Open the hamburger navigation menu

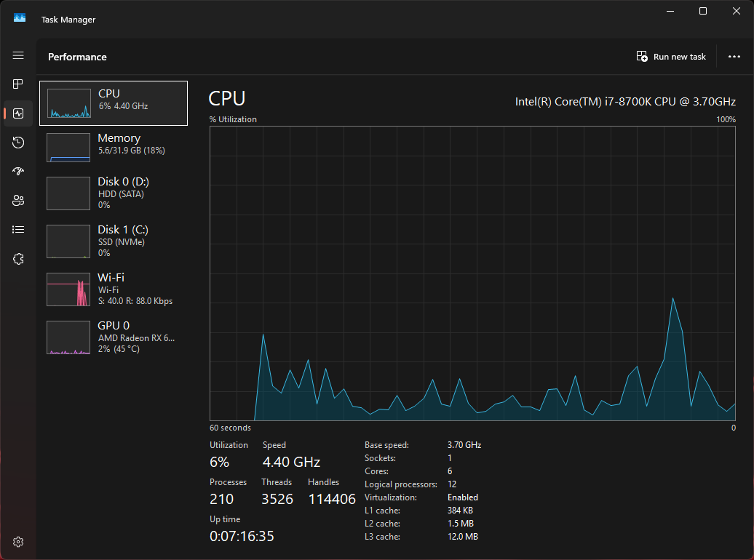[x=18, y=55]
